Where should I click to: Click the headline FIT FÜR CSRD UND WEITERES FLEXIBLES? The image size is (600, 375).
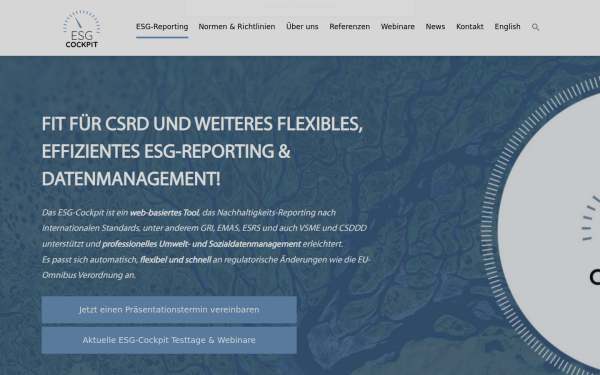coord(202,124)
